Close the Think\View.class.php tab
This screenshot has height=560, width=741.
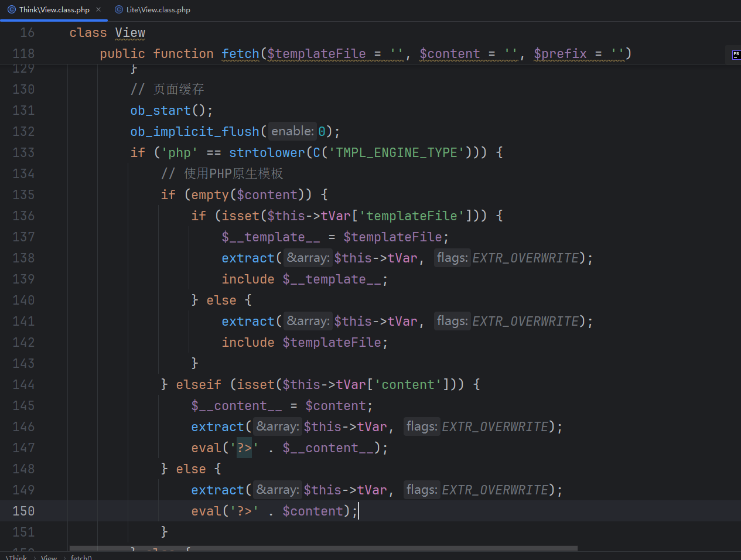[x=98, y=9]
